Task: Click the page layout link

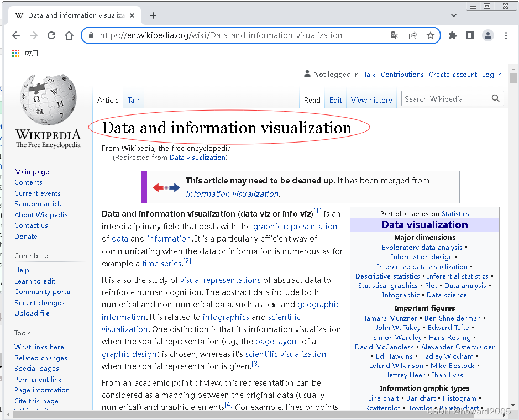Action: coord(277,342)
